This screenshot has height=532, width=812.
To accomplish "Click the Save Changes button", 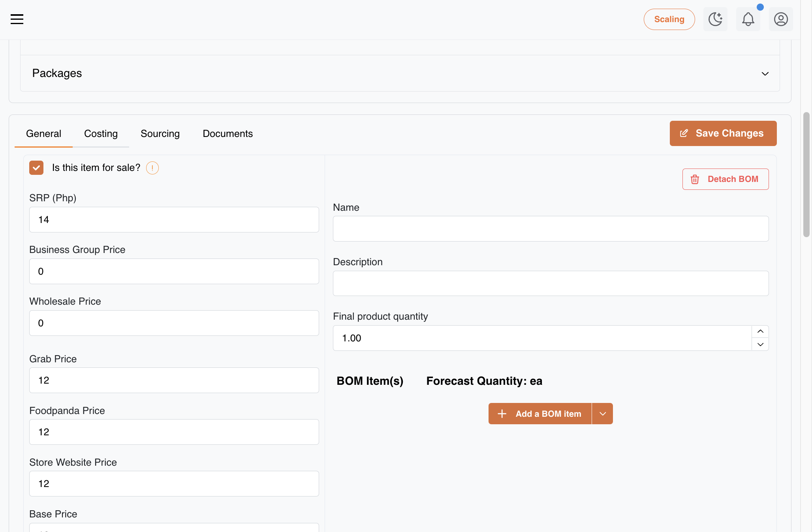I will coord(723,133).
